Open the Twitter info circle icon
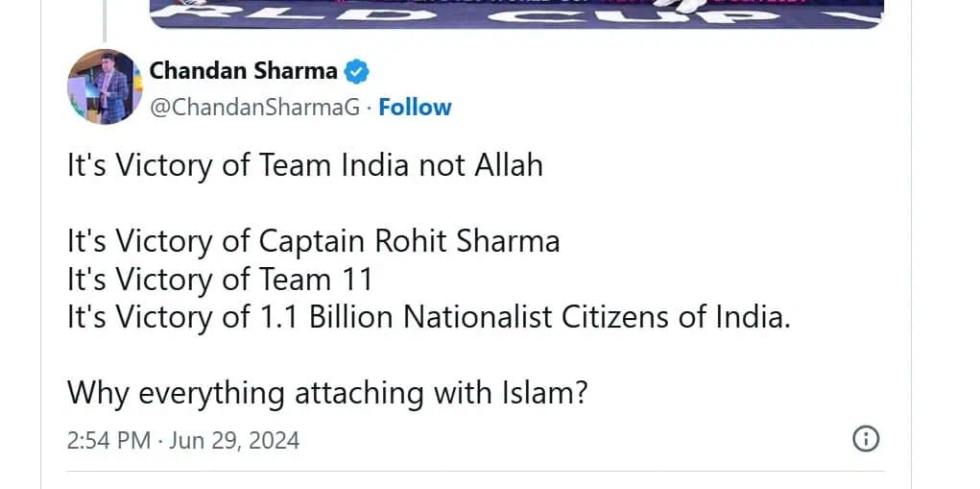 [866, 439]
